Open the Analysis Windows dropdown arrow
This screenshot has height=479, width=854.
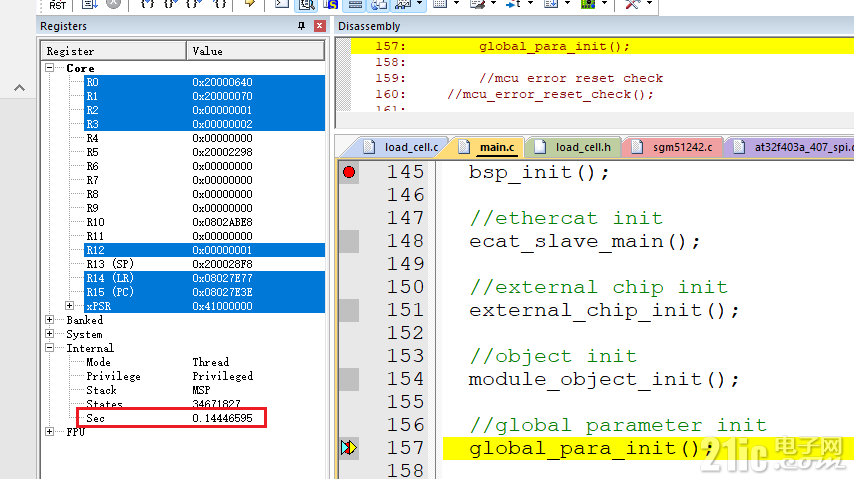[x=530, y=3]
